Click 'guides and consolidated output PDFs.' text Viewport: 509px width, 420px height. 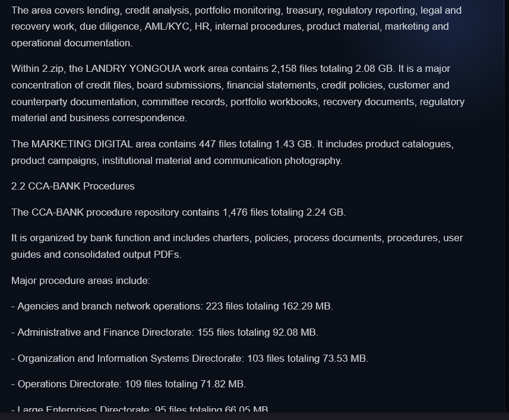pyautogui.click(x=96, y=254)
